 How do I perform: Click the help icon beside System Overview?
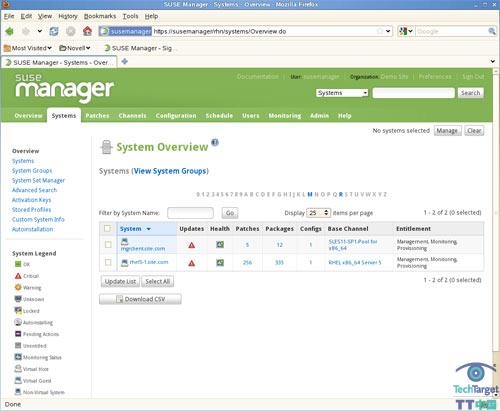[x=215, y=142]
